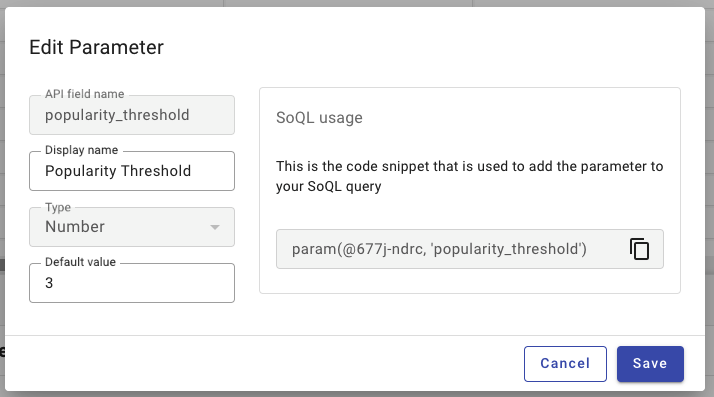Focus the Display name input field
This screenshot has width=714, height=397.
[132, 171]
